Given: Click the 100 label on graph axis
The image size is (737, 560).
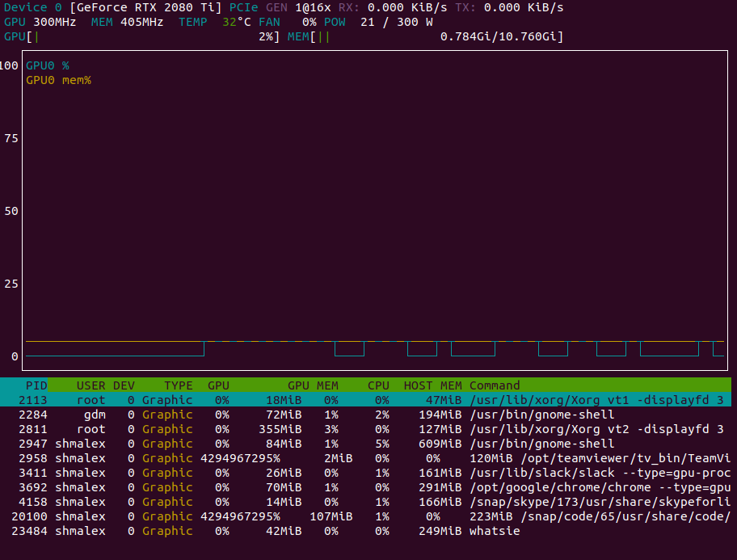Looking at the screenshot, I should click(x=9, y=65).
